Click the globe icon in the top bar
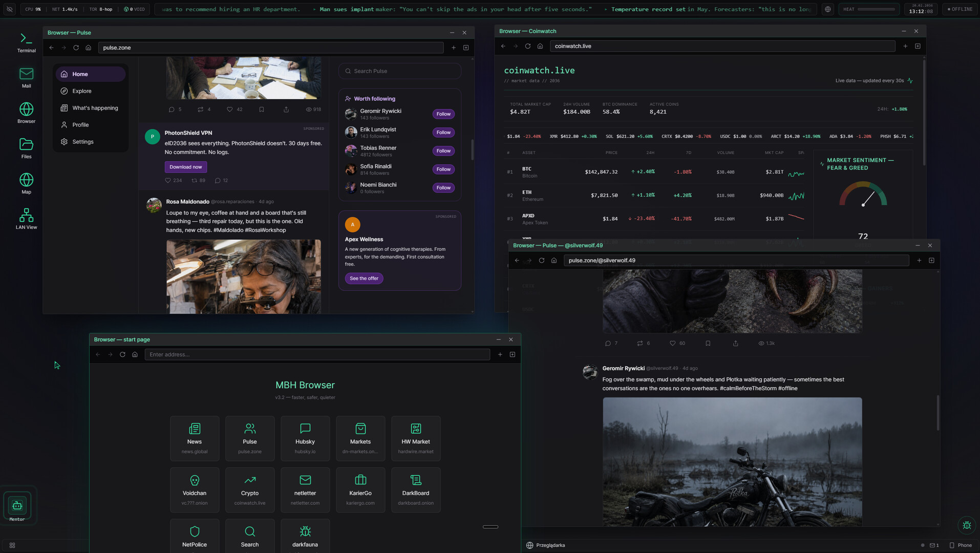This screenshot has height=553, width=980. [x=828, y=9]
